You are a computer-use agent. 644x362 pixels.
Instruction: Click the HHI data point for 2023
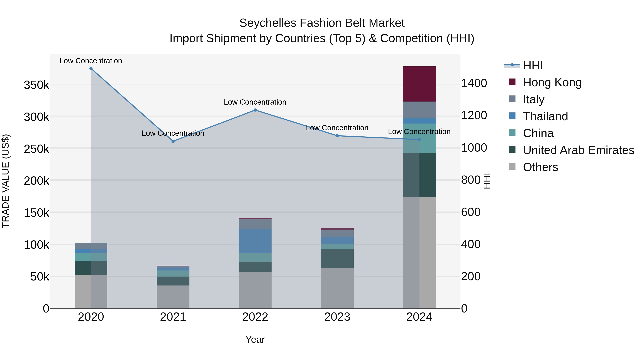[337, 136]
